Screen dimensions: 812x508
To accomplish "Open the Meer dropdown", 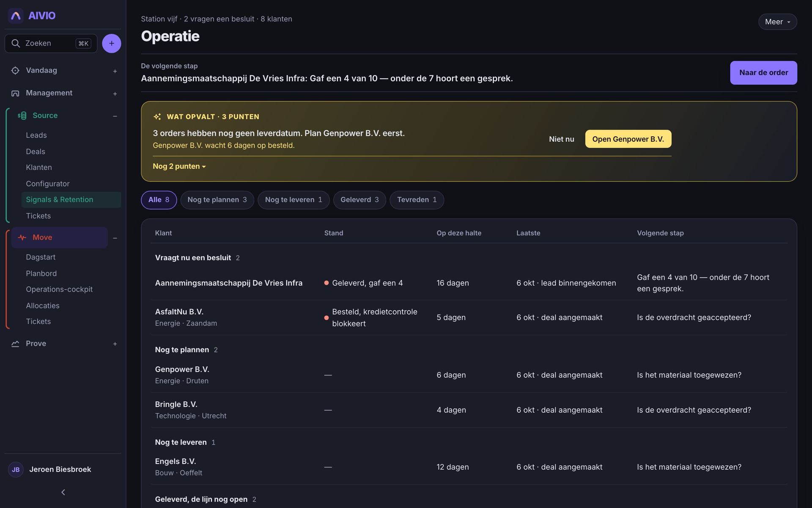I will point(777,22).
